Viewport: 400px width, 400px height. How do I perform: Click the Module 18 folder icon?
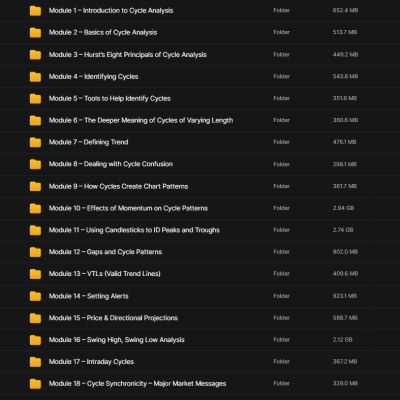[35, 384]
